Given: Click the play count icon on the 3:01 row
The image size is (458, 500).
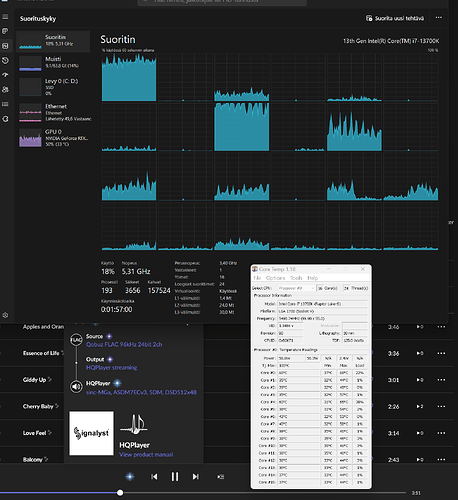Looking at the screenshot, I should [420, 380].
